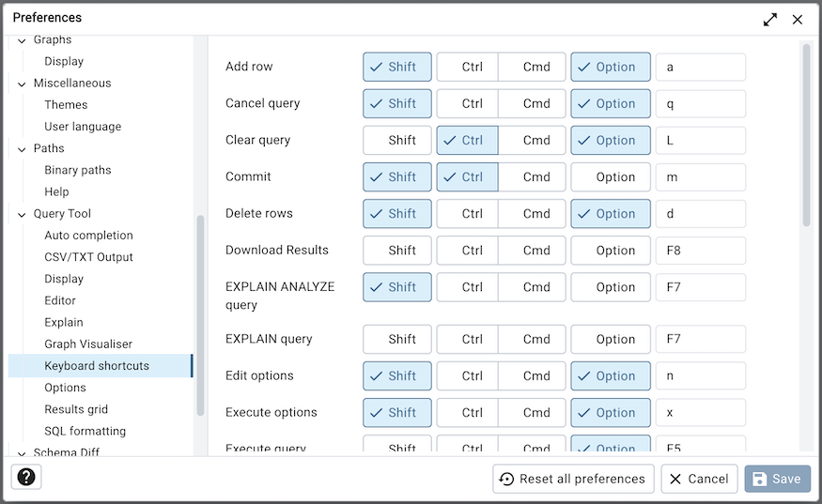Viewport: 822px width, 504px height.
Task: Enable Ctrl for Download Results shortcut
Action: [x=468, y=251]
